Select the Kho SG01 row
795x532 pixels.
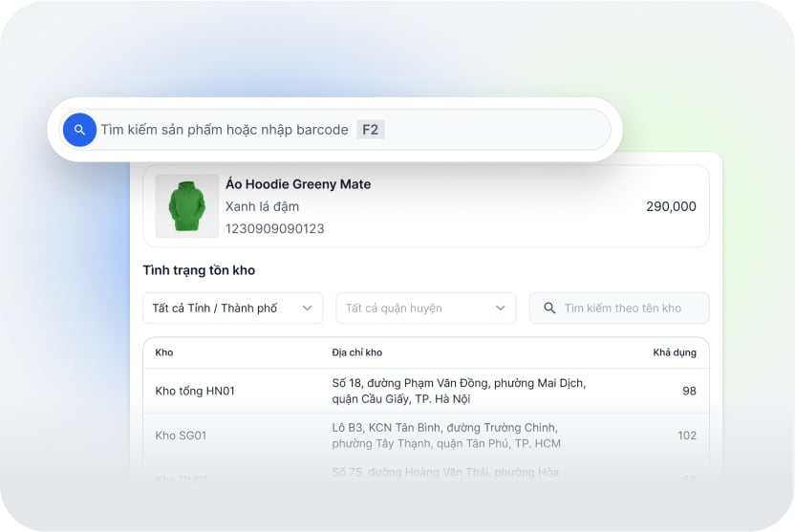426,436
